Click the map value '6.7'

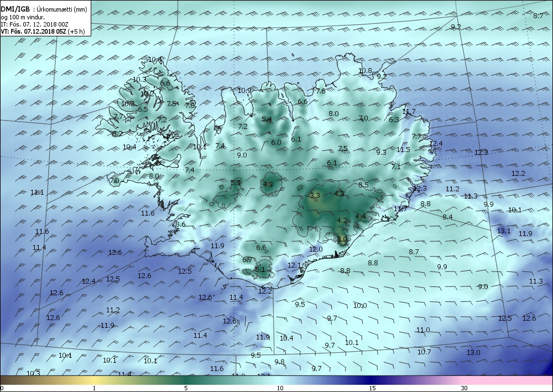coord(248,260)
